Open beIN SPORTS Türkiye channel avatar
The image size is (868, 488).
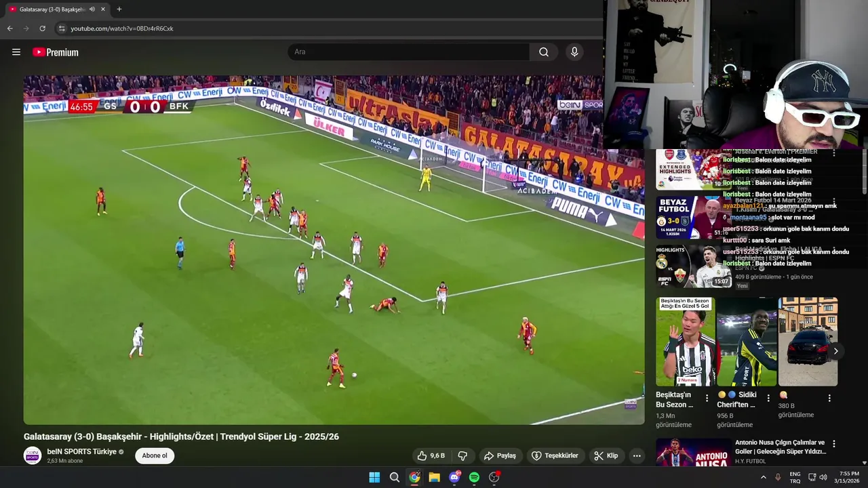click(x=33, y=455)
